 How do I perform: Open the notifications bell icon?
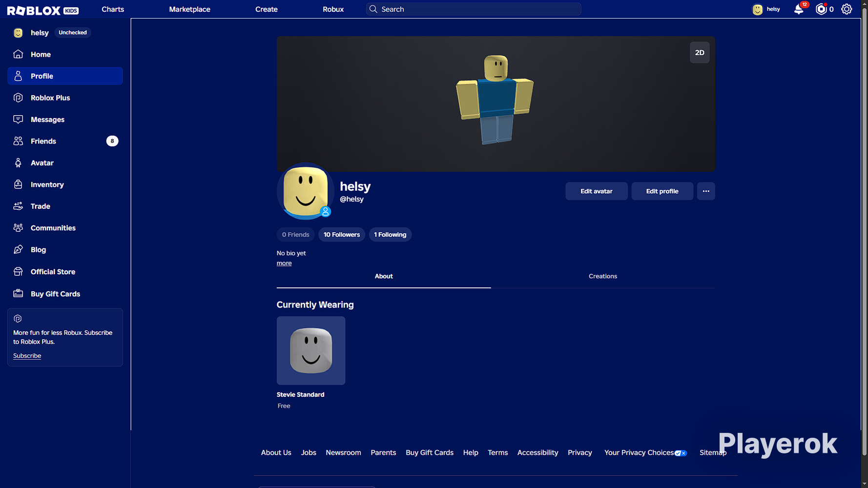pyautogui.click(x=799, y=9)
